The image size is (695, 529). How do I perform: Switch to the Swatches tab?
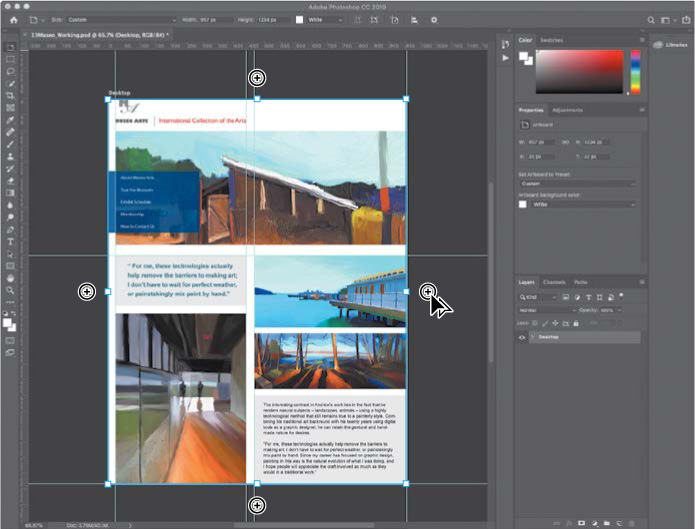coord(552,40)
